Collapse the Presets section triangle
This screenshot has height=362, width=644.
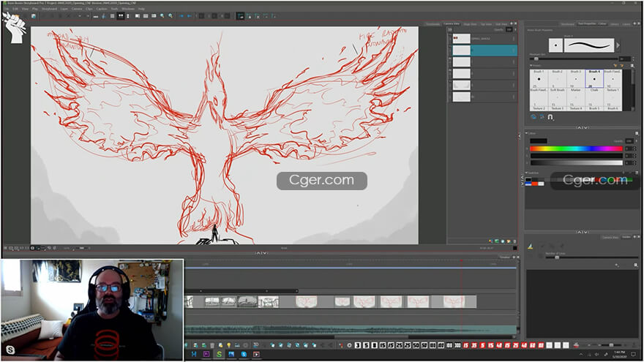pos(531,65)
